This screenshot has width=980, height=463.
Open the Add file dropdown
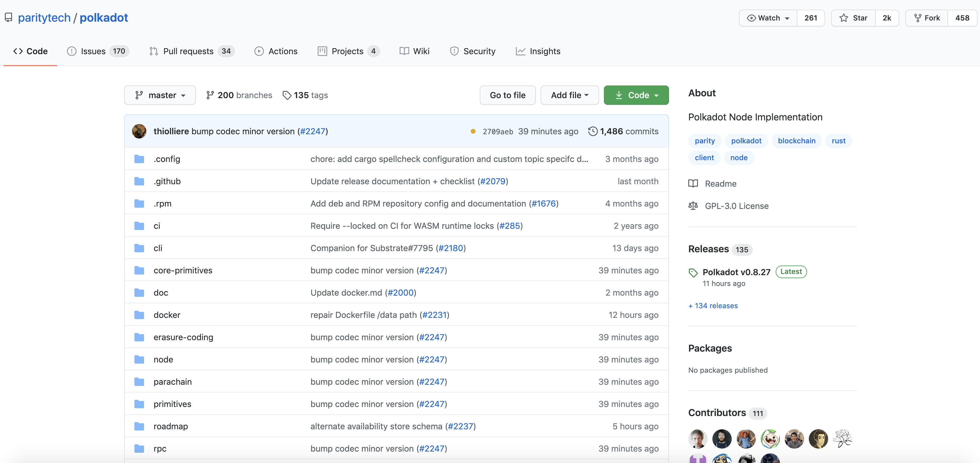pyautogui.click(x=569, y=95)
